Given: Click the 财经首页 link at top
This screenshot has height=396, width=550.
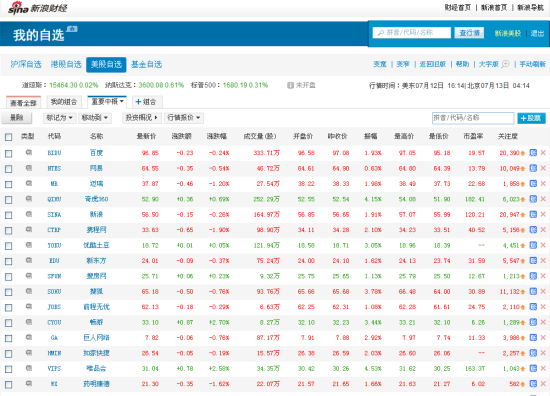Looking at the screenshot, I should point(457,8).
